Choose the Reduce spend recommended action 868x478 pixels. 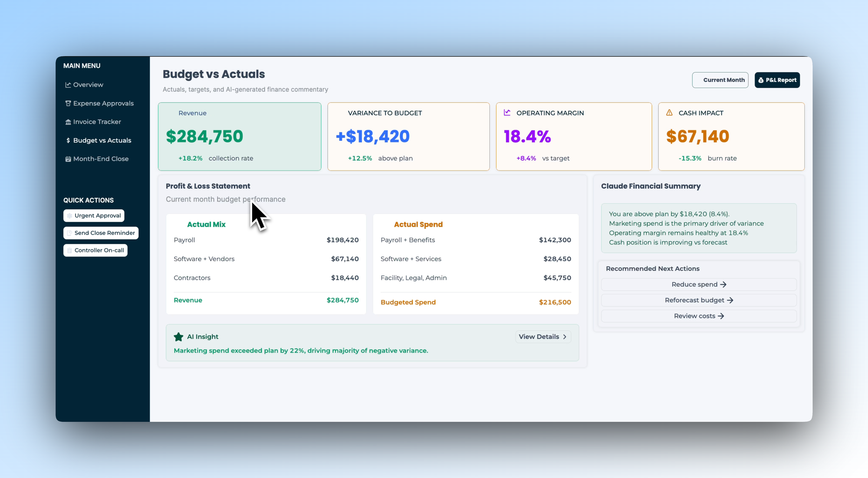coord(699,285)
